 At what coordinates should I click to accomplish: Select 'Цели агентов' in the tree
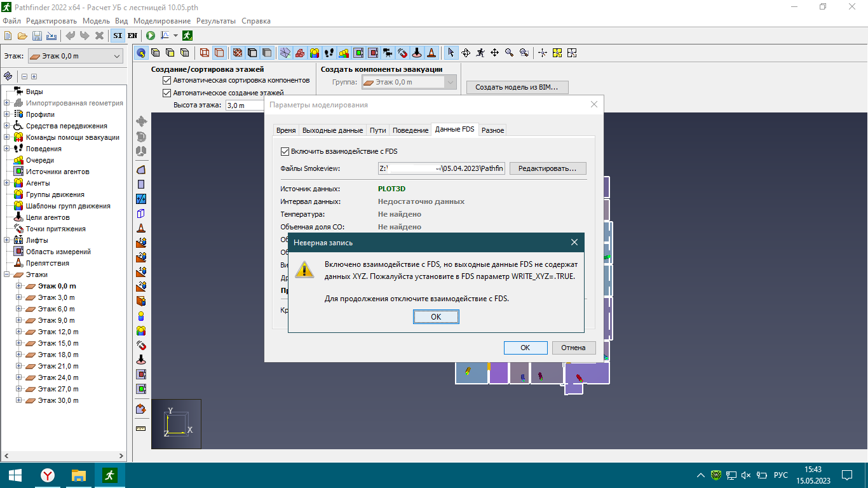coord(48,217)
